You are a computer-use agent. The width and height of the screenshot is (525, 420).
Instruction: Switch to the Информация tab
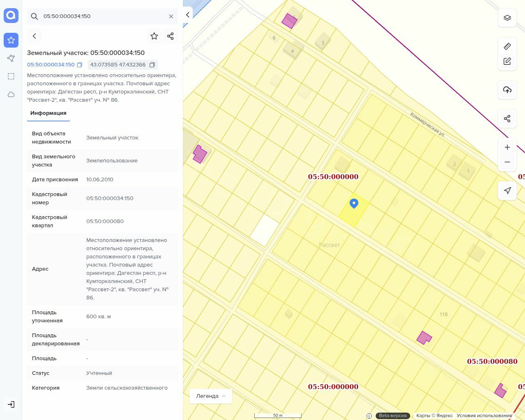(48, 113)
